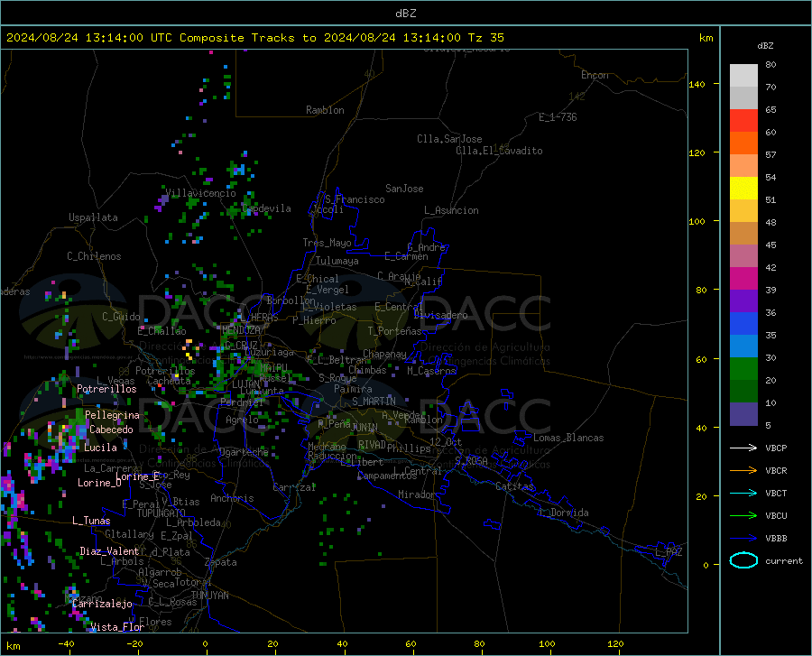Click the Lomas_Blancas map label
This screenshot has width=812, height=656.
pyautogui.click(x=568, y=438)
